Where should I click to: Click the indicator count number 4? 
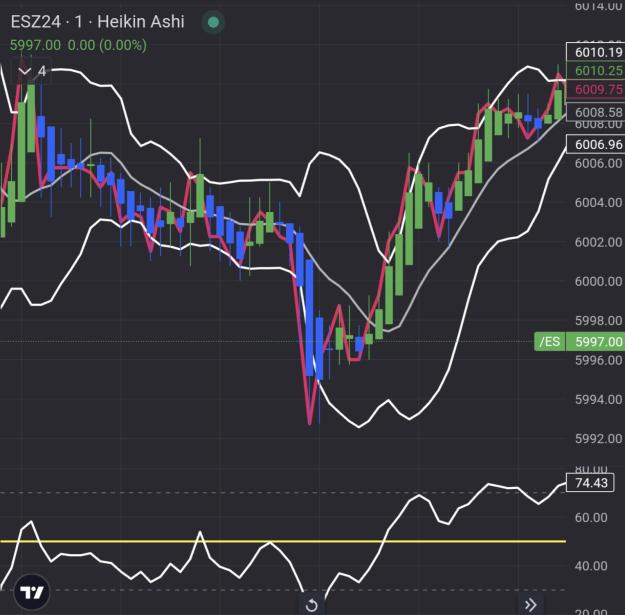pyautogui.click(x=42, y=71)
